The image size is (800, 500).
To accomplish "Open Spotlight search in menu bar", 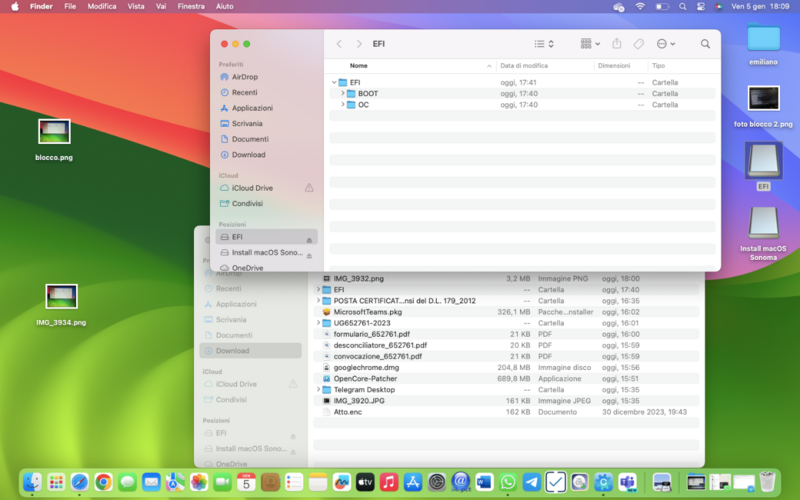I will [683, 7].
